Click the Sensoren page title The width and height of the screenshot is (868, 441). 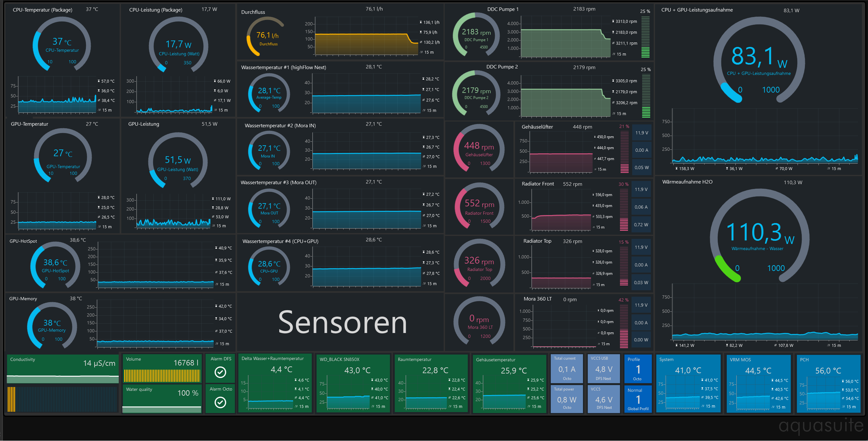coord(342,322)
